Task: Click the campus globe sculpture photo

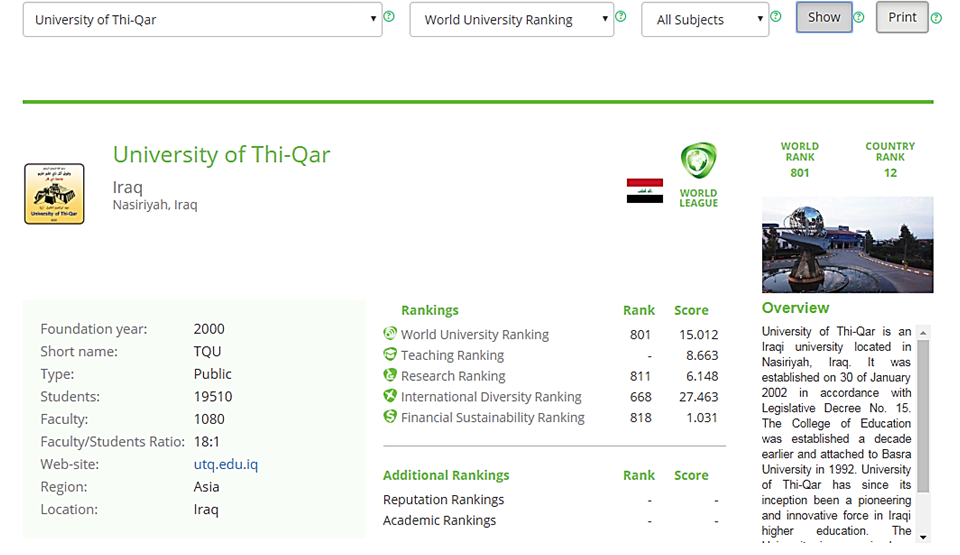Action: 847,244
